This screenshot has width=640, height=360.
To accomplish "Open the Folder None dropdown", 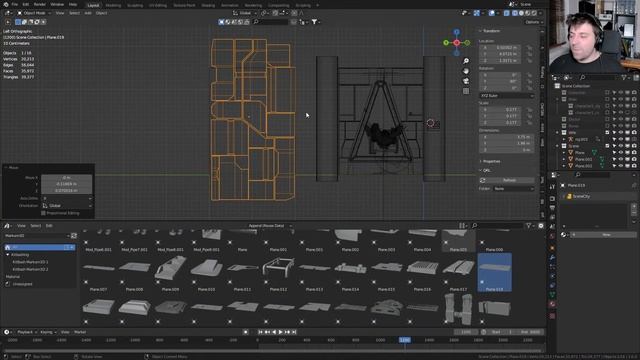I will (513, 189).
